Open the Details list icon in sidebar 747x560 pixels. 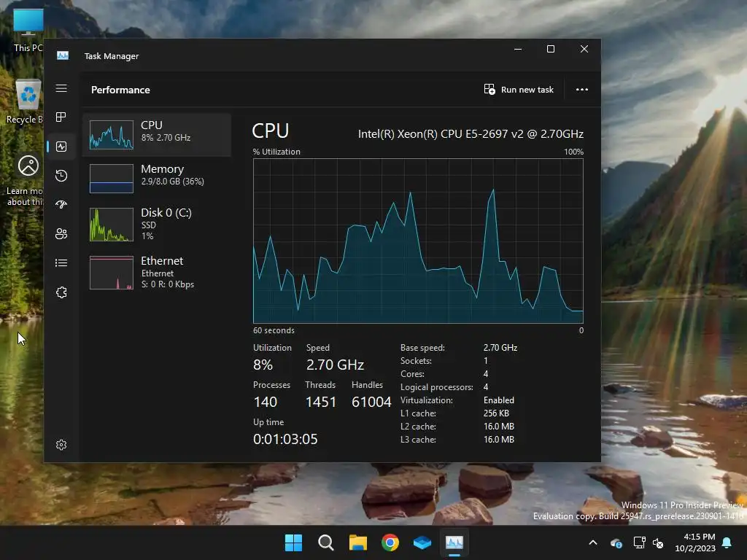click(x=61, y=262)
